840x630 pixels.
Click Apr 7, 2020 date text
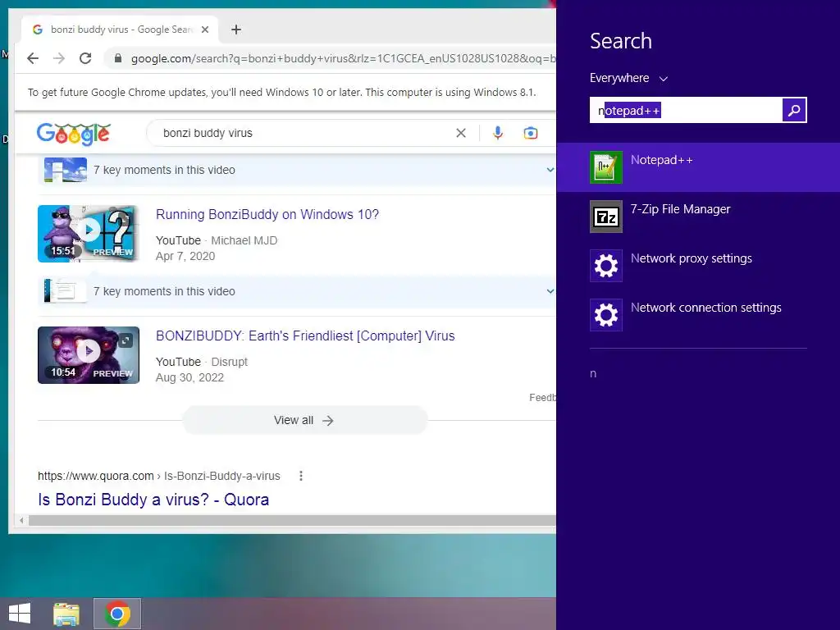coord(185,256)
